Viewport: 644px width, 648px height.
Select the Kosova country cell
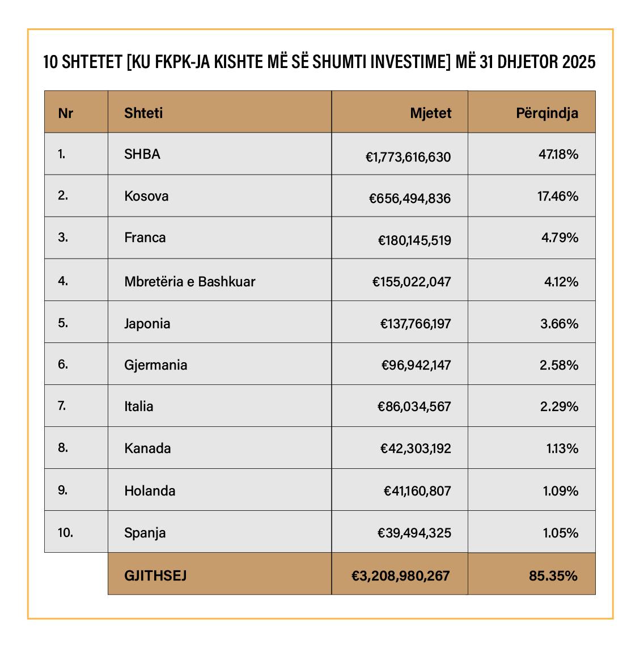[x=146, y=196]
